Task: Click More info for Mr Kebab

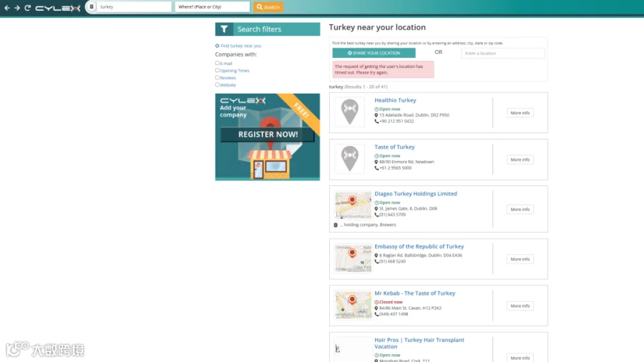Action: coord(520,305)
